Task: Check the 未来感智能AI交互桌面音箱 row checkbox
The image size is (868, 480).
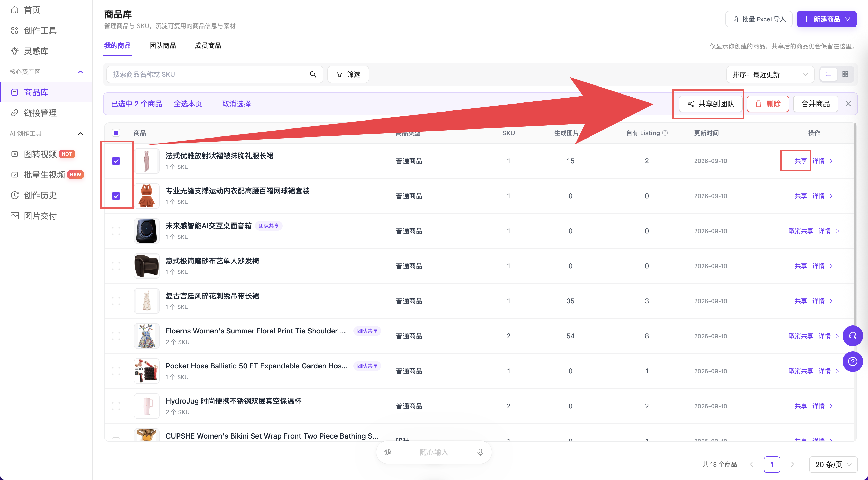Action: point(116,231)
